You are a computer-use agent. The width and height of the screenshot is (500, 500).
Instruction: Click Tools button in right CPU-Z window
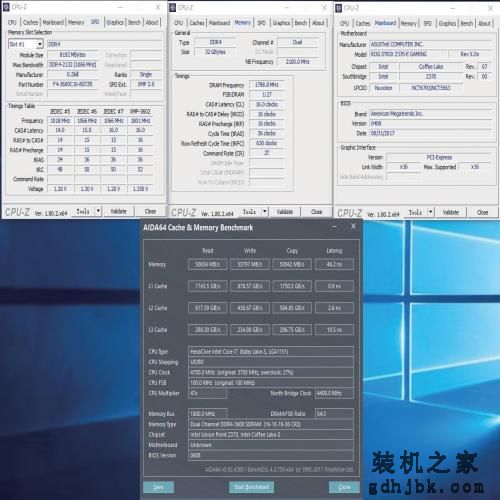click(x=416, y=212)
